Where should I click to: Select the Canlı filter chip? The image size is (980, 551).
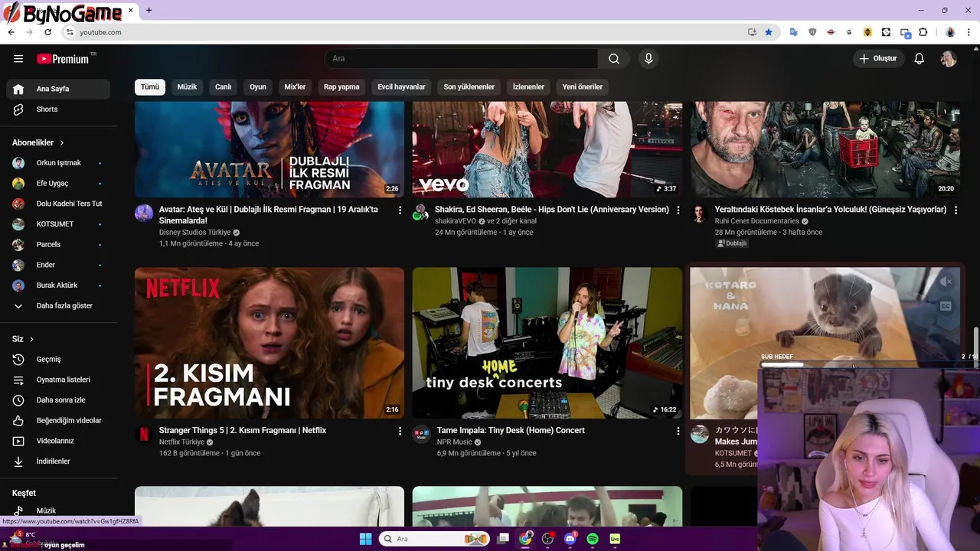coord(223,86)
